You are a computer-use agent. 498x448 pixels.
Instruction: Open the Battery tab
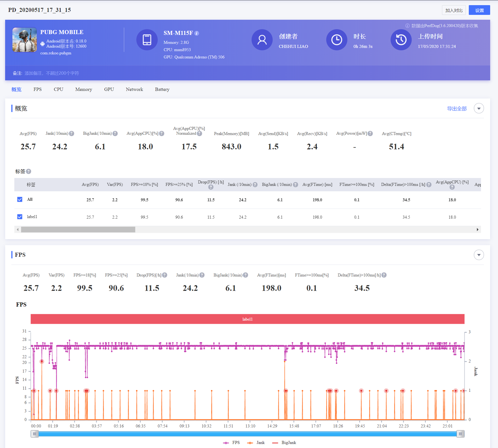pos(162,89)
